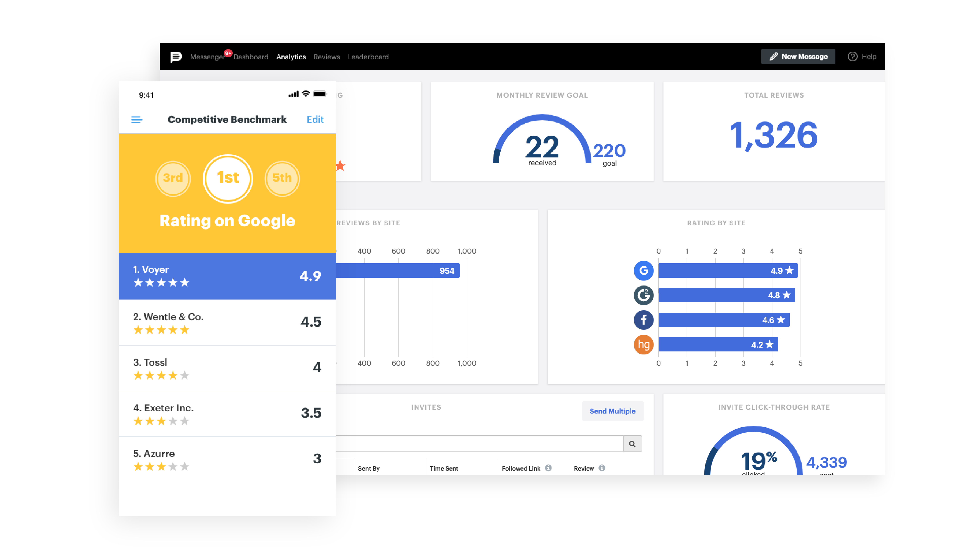The height and width of the screenshot is (560, 968).
Task: Click the 4.9 score for Voyer
Action: (x=310, y=276)
